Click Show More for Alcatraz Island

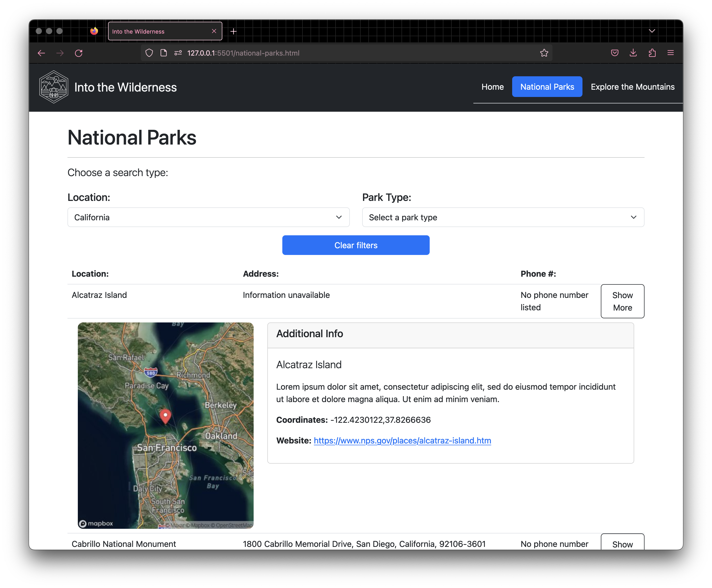pyautogui.click(x=622, y=301)
